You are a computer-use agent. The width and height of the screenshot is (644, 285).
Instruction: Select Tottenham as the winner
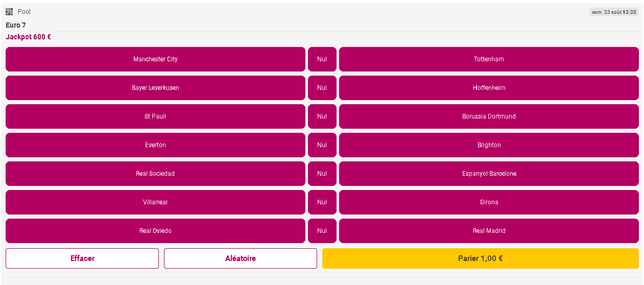pyautogui.click(x=489, y=59)
